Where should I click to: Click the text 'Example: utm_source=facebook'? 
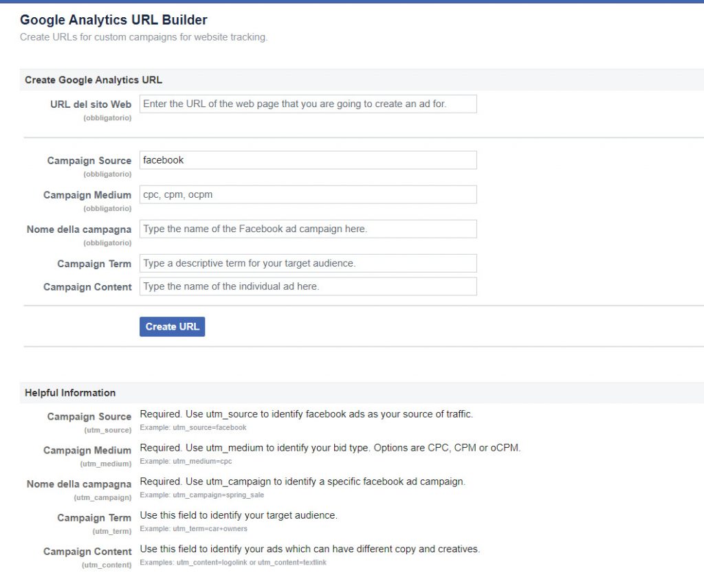tap(193, 427)
